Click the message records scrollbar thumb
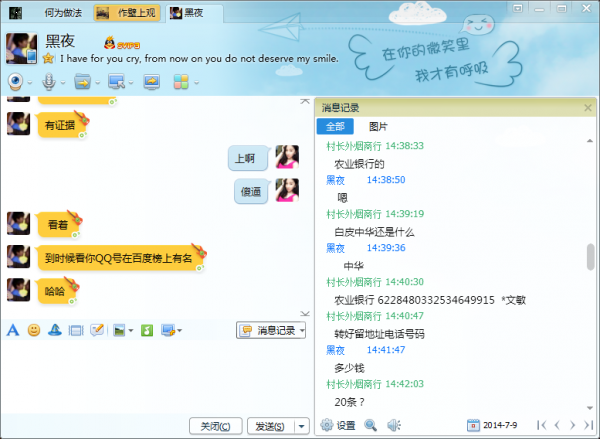 (590, 256)
